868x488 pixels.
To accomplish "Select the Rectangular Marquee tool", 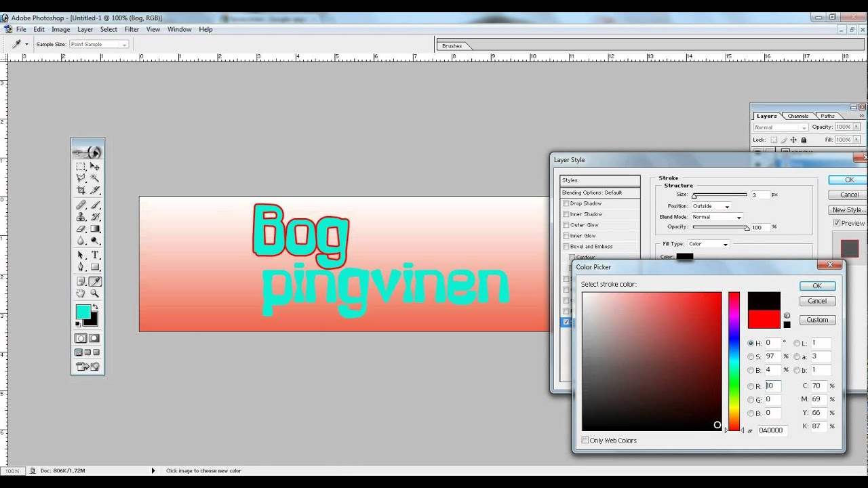I will 81,166.
